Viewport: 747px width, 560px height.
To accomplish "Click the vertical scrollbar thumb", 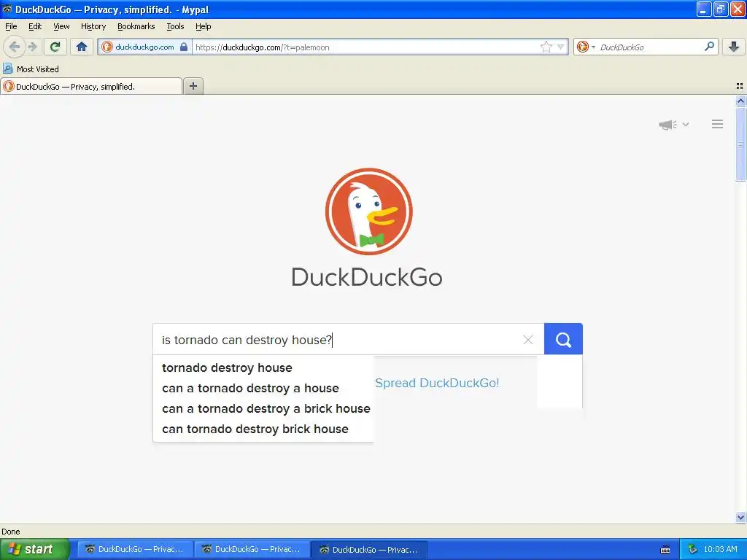I will 740,144.
